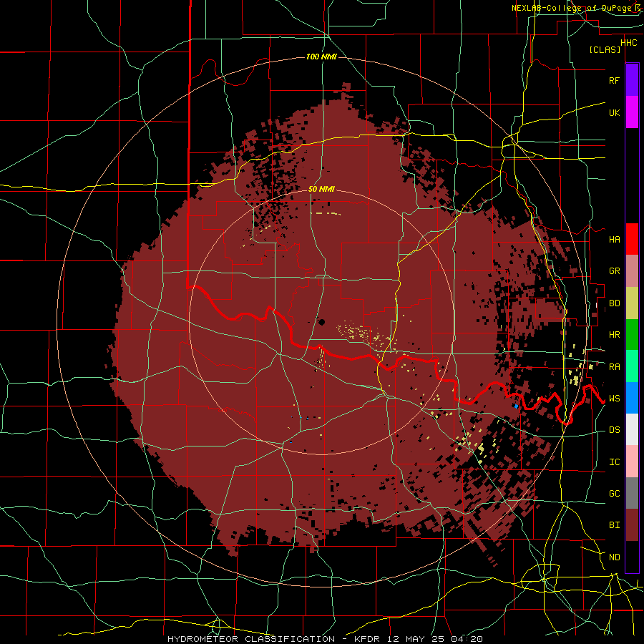This screenshot has width=644, height=644.
Task: Click the WS blue legend swatch
Action: [x=632, y=398]
